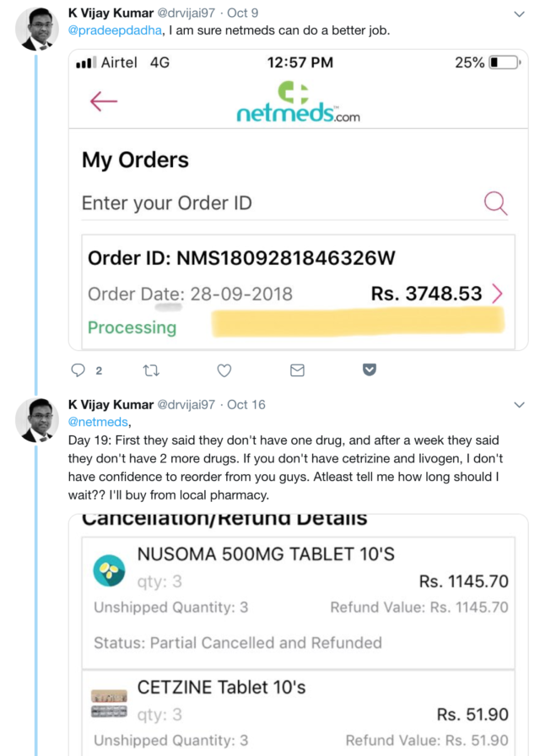The height and width of the screenshot is (756, 540).
Task: Click the netmeds.com logo
Action: coord(296,103)
